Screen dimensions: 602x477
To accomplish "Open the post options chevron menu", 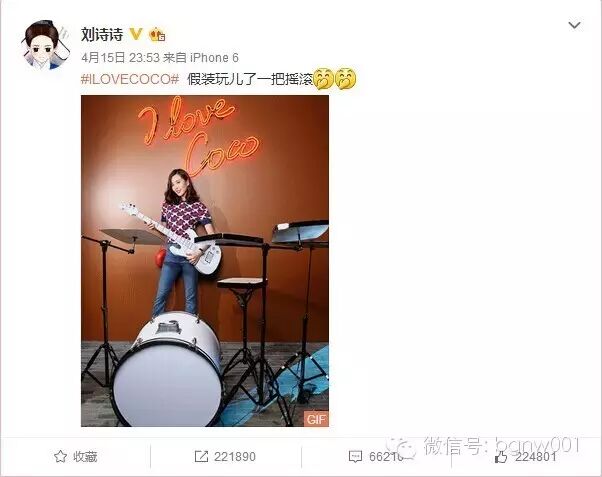I will tap(574, 26).
